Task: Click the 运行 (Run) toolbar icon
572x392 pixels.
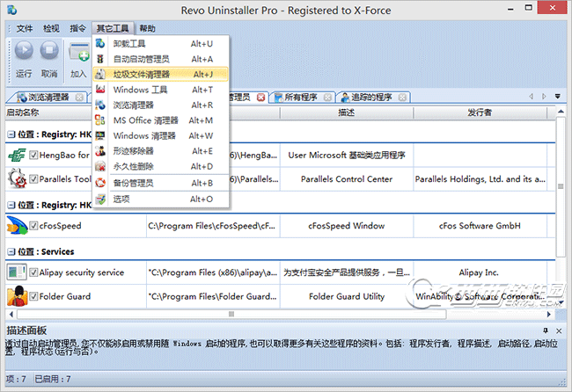Action: [x=24, y=53]
